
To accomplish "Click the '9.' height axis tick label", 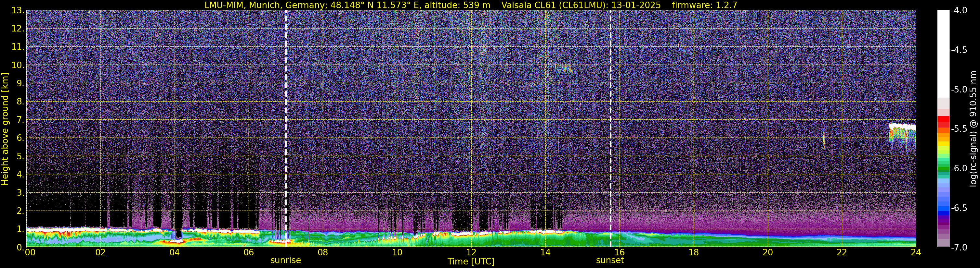I will 20,83.
